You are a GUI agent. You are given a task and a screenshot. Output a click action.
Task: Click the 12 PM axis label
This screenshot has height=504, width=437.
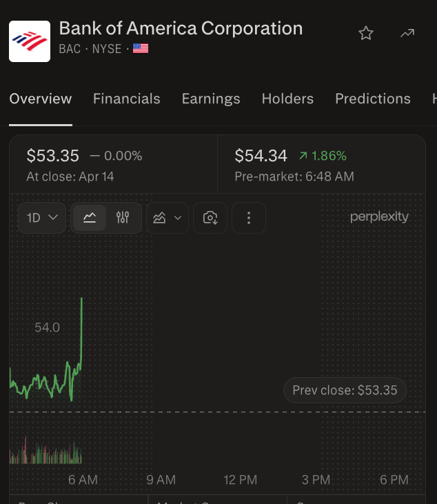pyautogui.click(x=241, y=480)
